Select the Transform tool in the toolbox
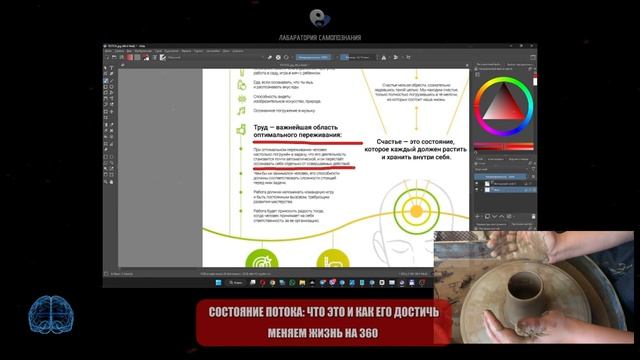Viewport: 640px width, 360px height. tap(105, 111)
